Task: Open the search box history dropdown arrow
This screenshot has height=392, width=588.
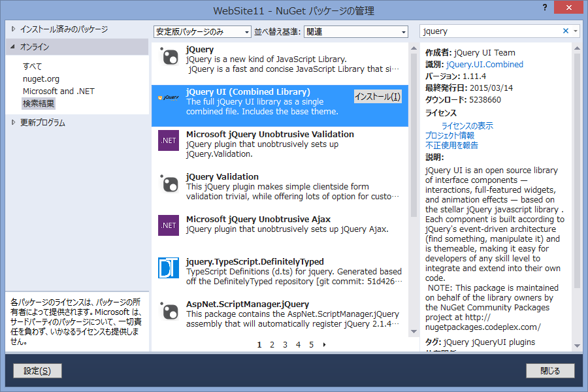Action: click(576, 31)
